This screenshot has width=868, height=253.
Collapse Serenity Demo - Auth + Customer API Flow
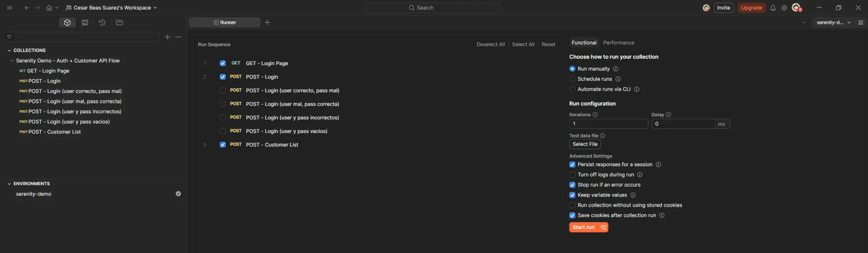[12, 61]
